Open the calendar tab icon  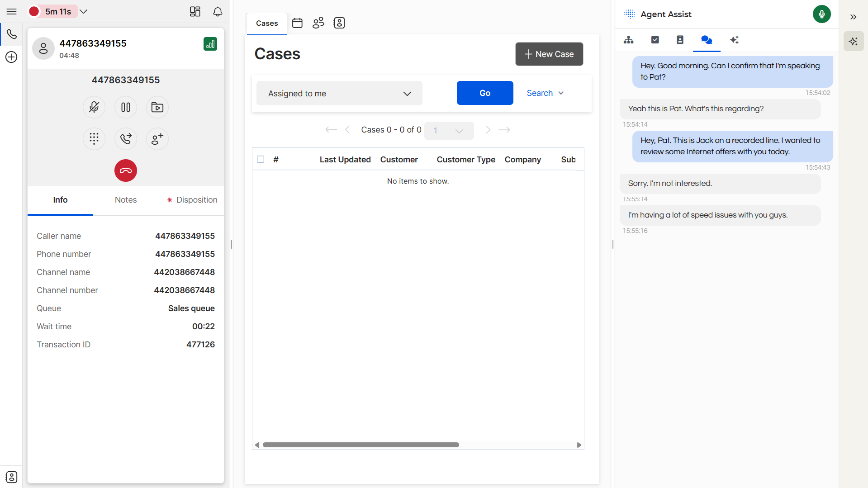pyautogui.click(x=297, y=23)
